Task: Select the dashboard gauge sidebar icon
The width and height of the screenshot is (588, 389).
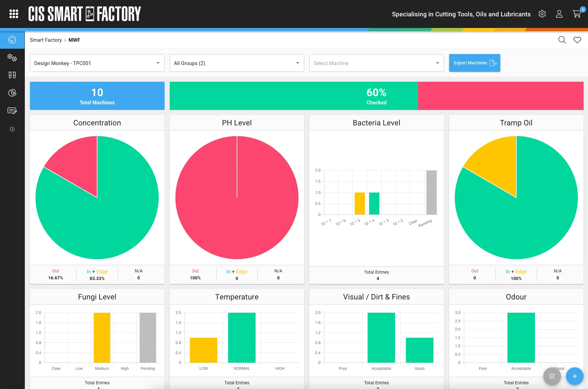Action: tap(12, 40)
